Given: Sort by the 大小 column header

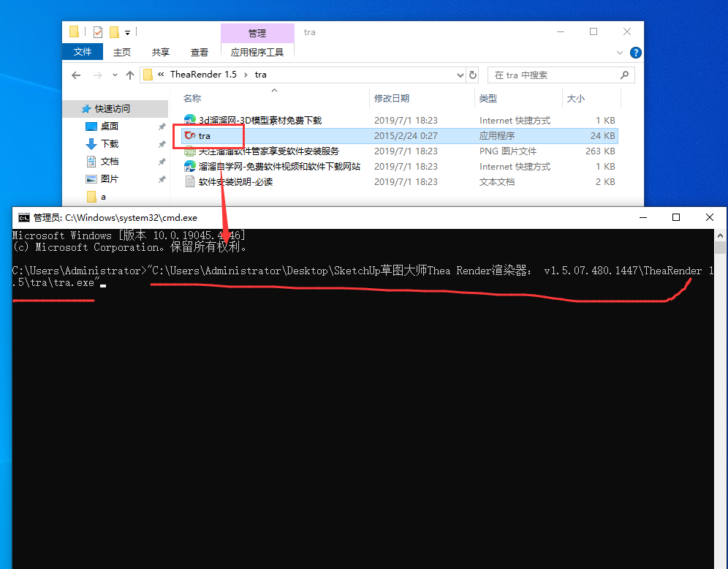Looking at the screenshot, I should coord(576,99).
